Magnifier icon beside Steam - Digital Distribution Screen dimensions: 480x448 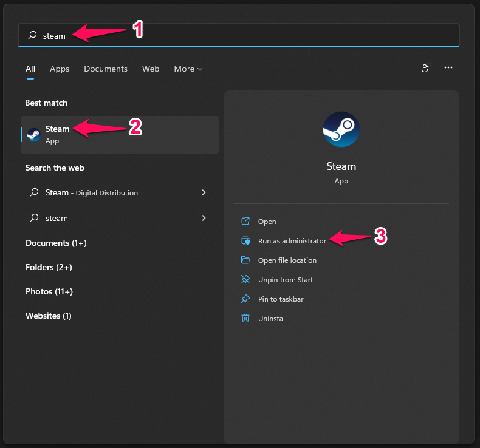click(34, 192)
